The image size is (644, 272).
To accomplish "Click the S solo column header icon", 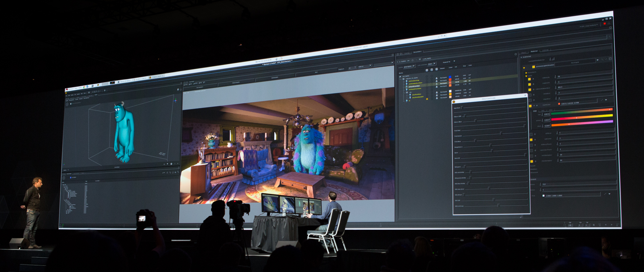I will pos(431,70).
